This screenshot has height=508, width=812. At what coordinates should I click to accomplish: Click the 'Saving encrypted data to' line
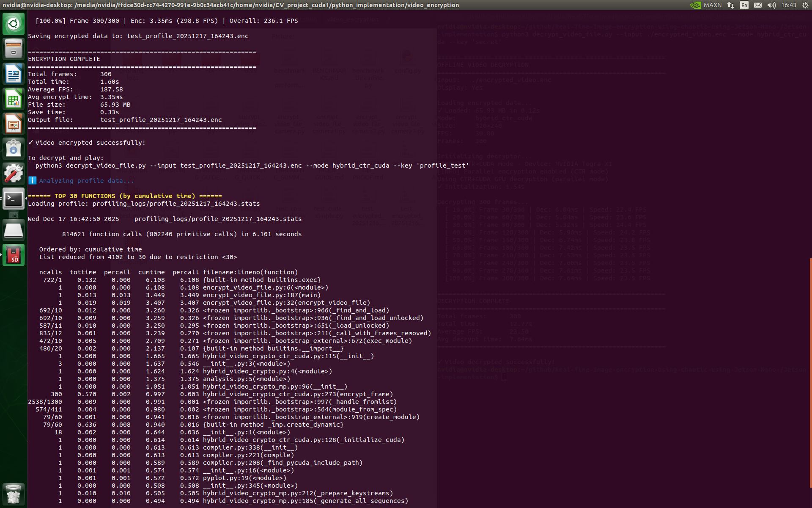(138, 36)
